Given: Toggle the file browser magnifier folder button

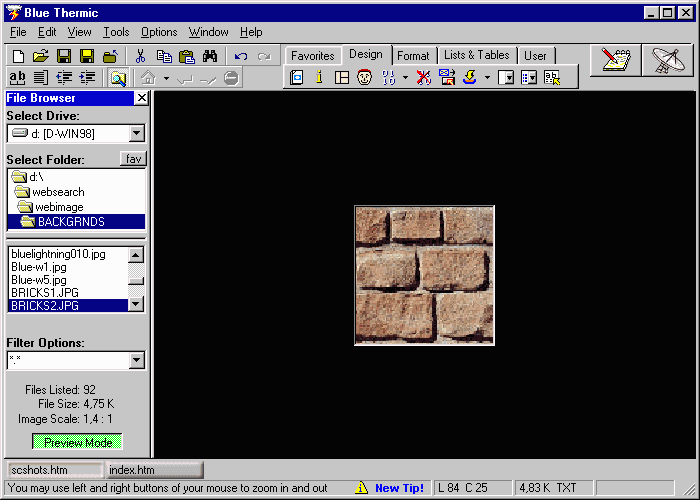Looking at the screenshot, I should pyautogui.click(x=118, y=78).
